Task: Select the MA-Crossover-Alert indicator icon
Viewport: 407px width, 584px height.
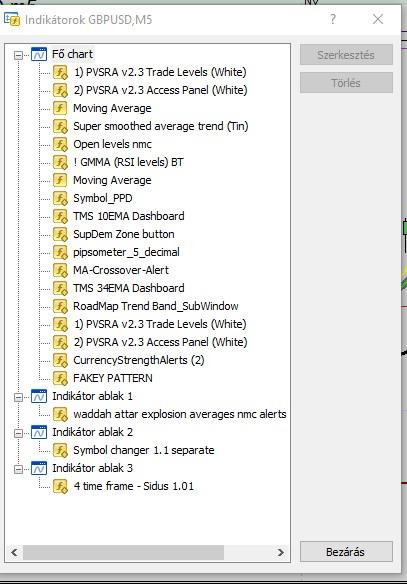Action: tap(60, 270)
